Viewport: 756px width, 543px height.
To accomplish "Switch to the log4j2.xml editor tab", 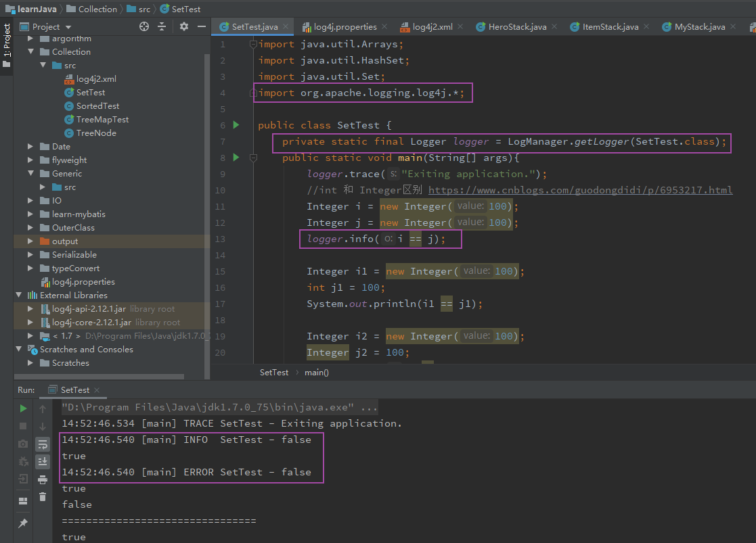I will [x=432, y=27].
